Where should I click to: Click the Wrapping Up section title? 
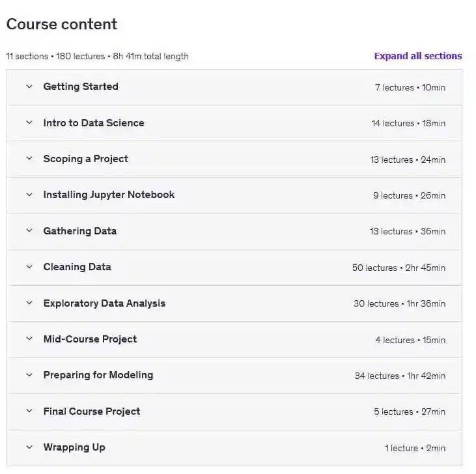74,447
